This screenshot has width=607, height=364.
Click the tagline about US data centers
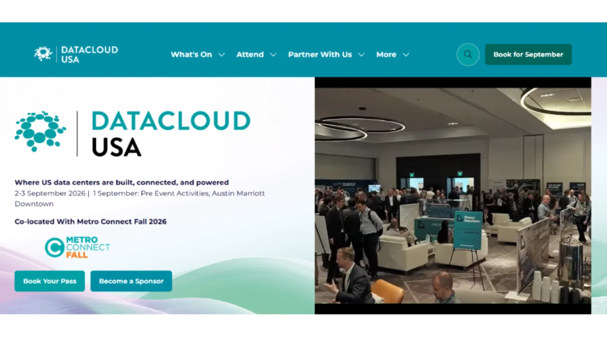click(x=122, y=182)
